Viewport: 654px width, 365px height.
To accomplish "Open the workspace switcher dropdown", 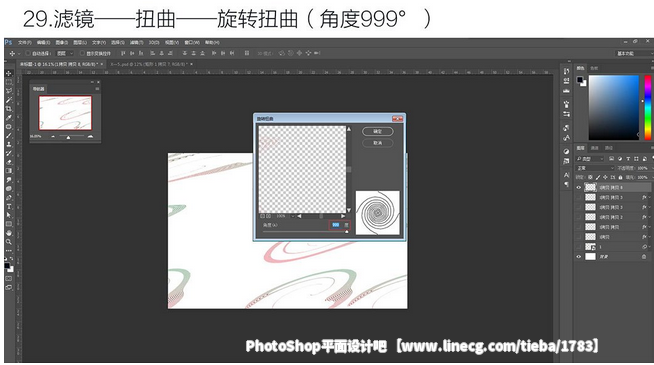I will (x=634, y=53).
